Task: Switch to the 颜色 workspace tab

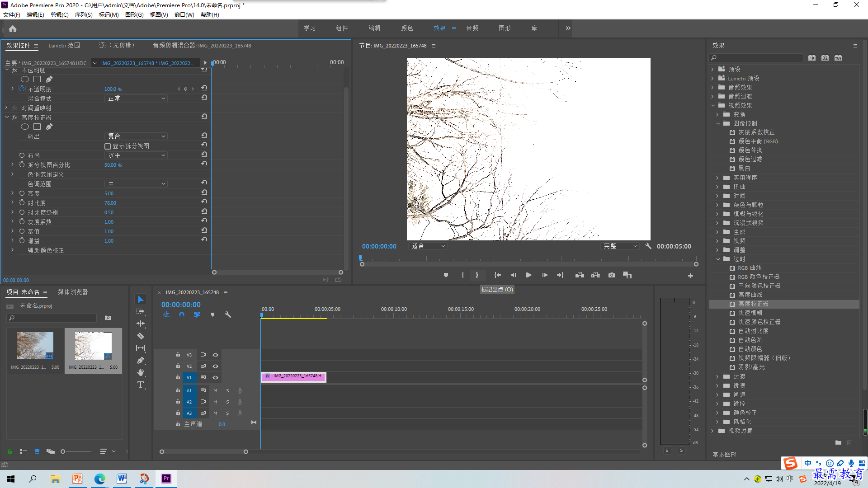Action: [407, 28]
